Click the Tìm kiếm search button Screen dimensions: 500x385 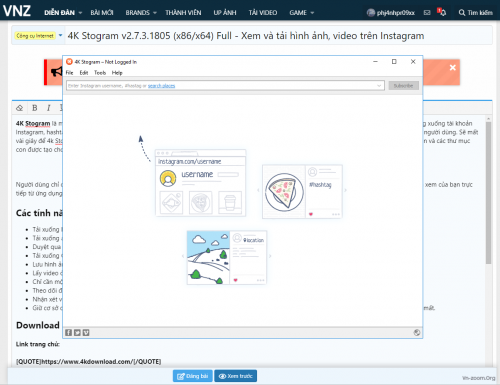coord(476,13)
